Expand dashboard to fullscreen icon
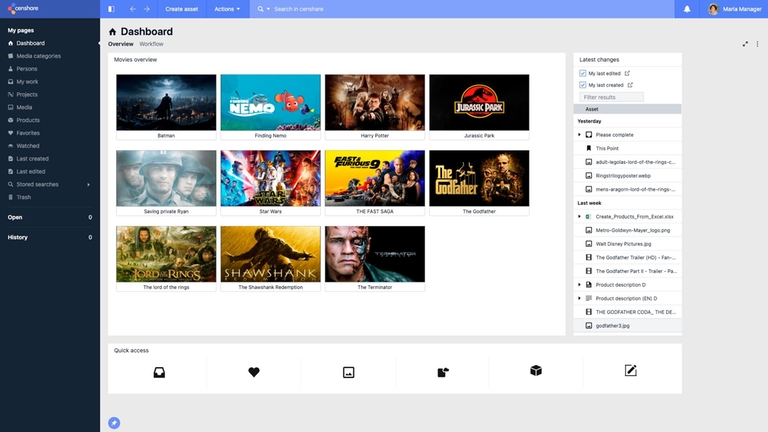 click(x=745, y=44)
